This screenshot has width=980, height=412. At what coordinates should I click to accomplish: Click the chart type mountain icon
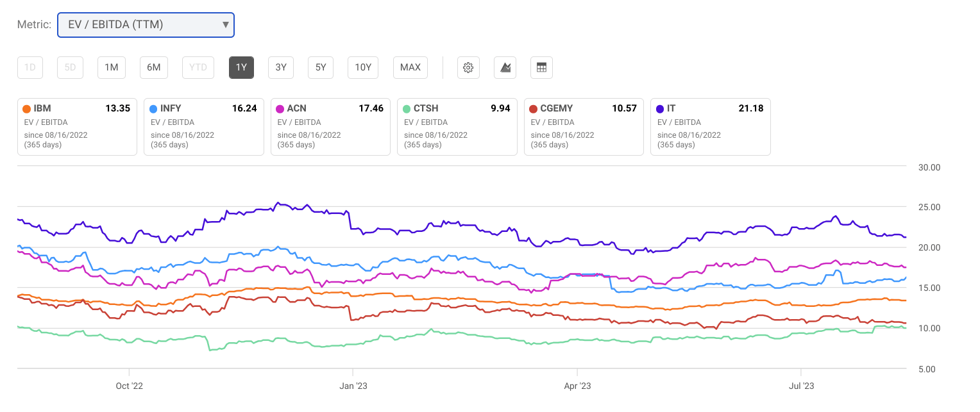pyautogui.click(x=505, y=67)
